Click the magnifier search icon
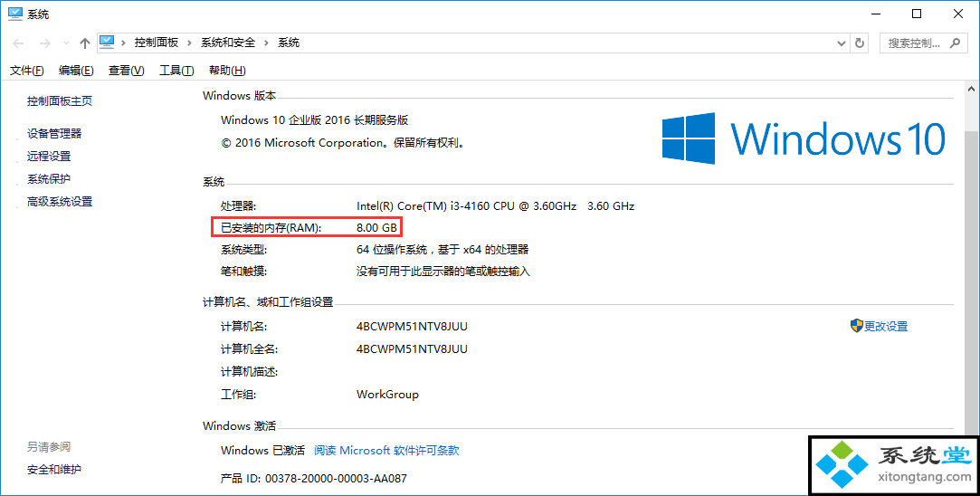Image resolution: width=980 pixels, height=496 pixels. click(x=955, y=43)
